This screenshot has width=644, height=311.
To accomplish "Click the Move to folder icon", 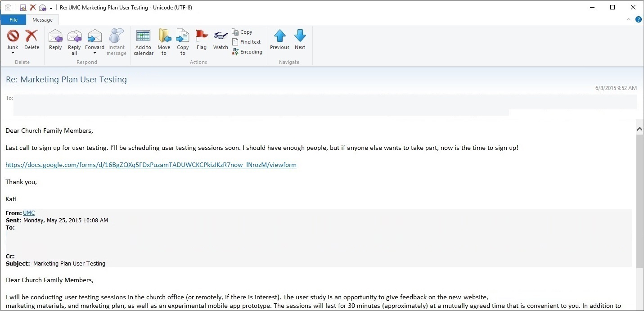I will [x=164, y=36].
